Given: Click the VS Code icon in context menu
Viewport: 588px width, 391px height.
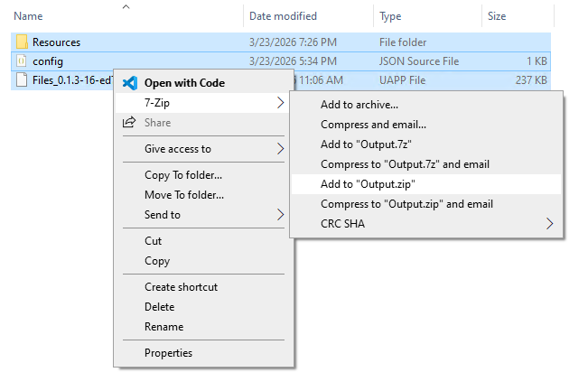Looking at the screenshot, I should point(129,83).
